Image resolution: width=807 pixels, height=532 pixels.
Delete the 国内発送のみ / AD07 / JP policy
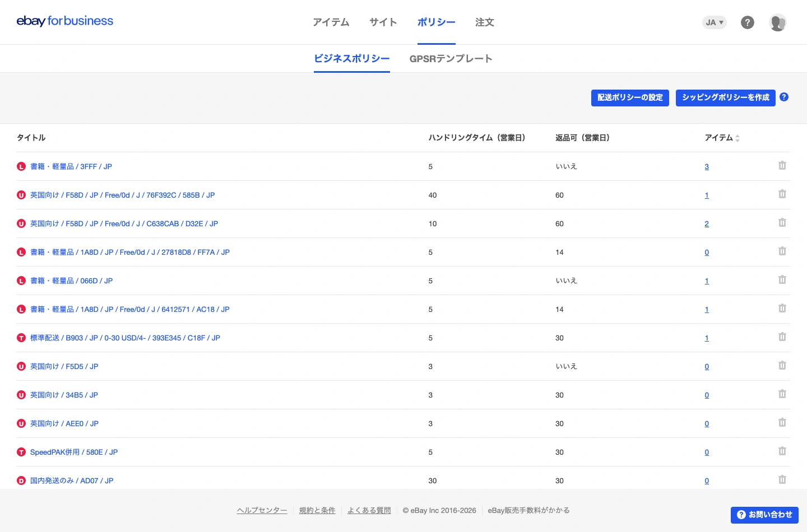point(782,480)
